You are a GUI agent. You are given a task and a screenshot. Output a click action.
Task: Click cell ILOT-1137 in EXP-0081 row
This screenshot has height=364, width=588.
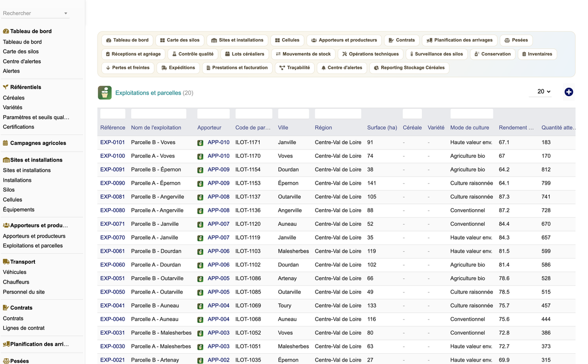[248, 197]
